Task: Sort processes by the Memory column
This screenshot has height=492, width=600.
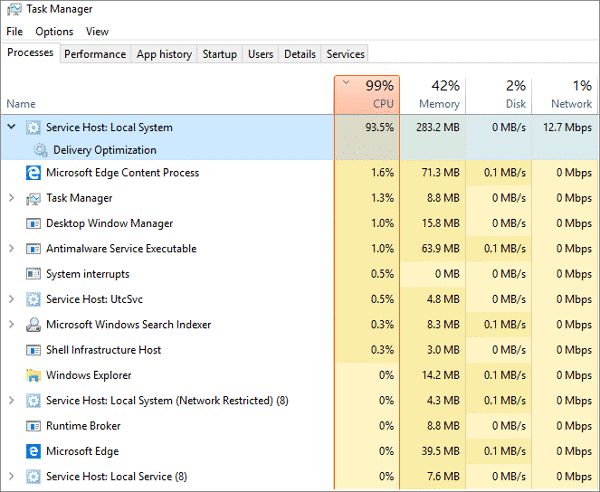Action: 433,95
